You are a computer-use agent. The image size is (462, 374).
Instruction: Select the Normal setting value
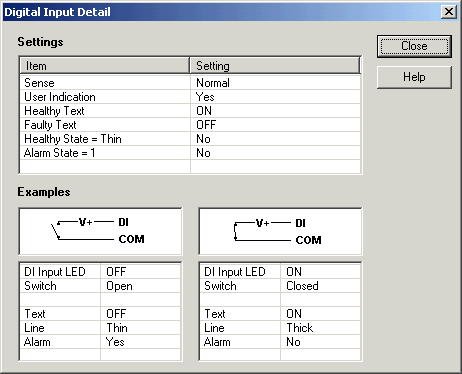pyautogui.click(x=213, y=83)
